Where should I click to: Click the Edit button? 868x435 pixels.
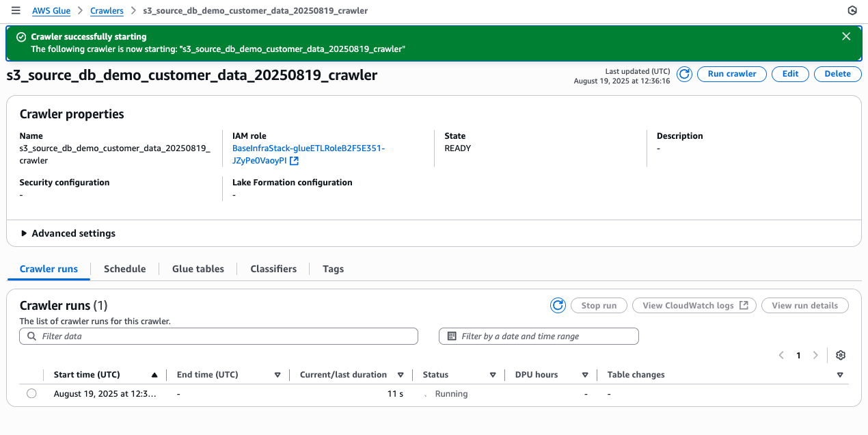pos(790,74)
